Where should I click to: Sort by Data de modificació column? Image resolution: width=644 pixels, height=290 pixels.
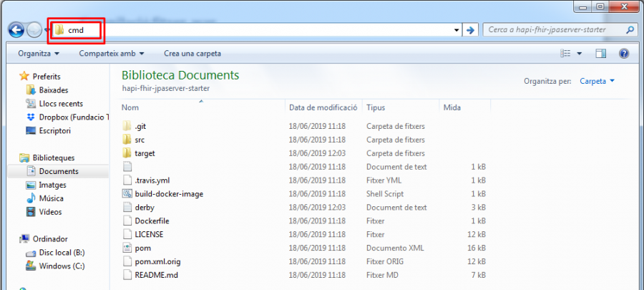(x=323, y=107)
